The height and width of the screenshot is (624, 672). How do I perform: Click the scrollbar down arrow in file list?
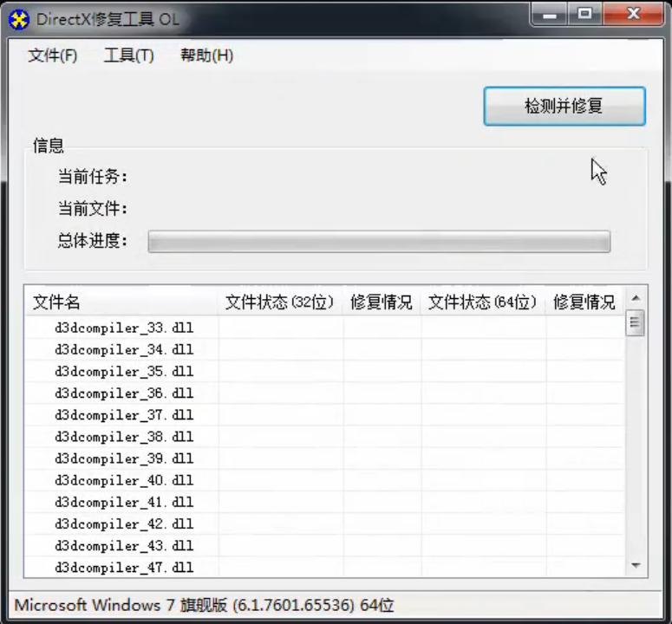pos(636,565)
